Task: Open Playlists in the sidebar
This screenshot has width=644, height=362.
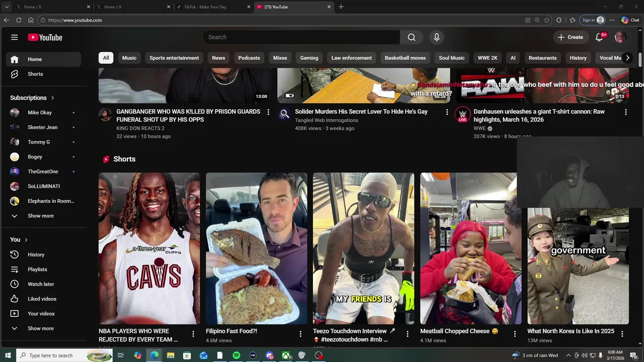Action: click(43, 269)
